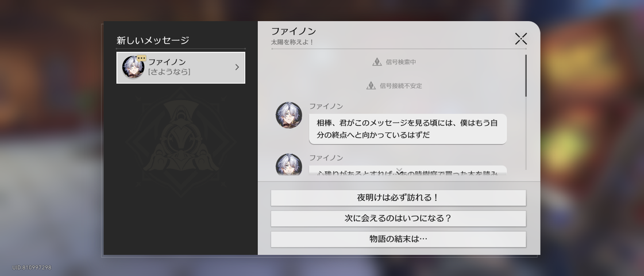
Task: Click ファイノン avatar beside second chat message
Action: click(289, 164)
